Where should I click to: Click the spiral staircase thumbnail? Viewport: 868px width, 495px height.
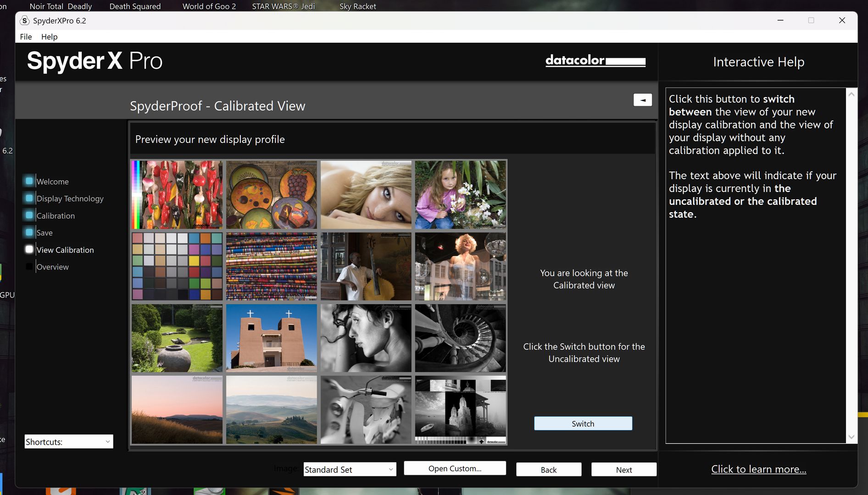(461, 338)
